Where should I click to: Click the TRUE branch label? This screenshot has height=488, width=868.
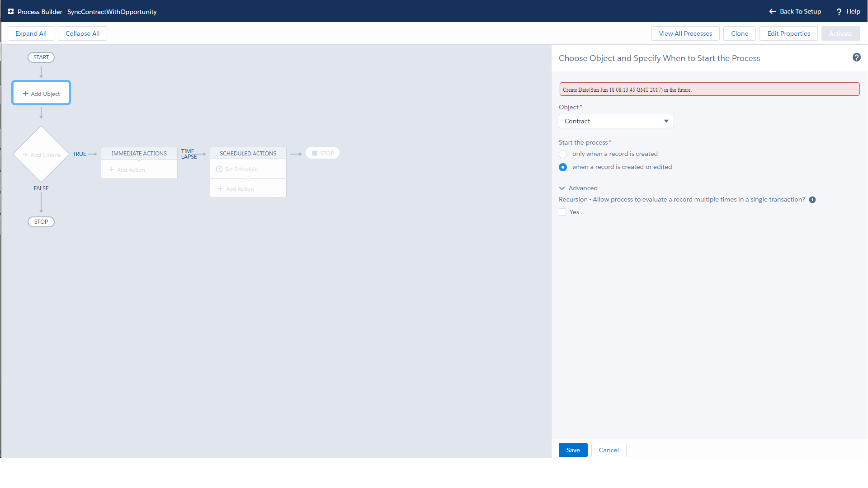tap(80, 154)
